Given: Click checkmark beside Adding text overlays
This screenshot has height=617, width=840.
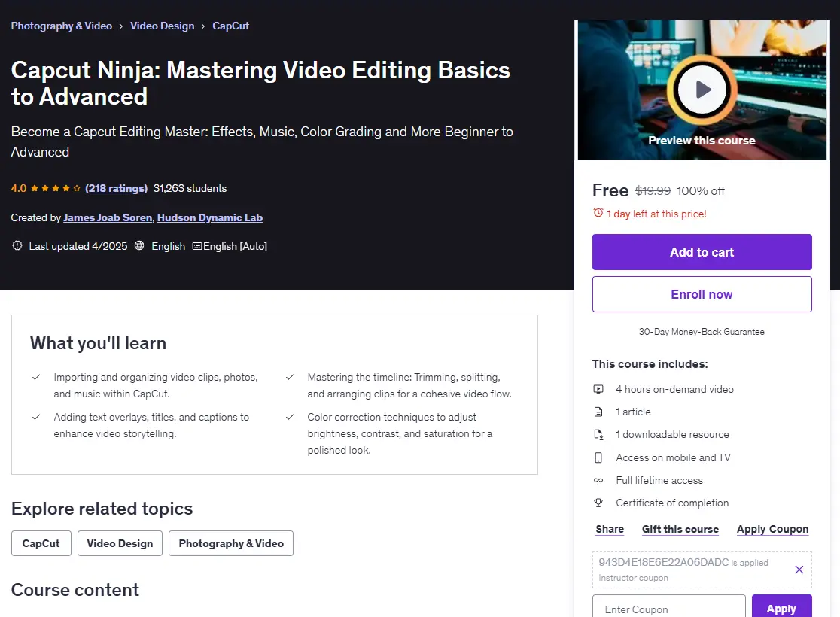Looking at the screenshot, I should click(x=36, y=417).
